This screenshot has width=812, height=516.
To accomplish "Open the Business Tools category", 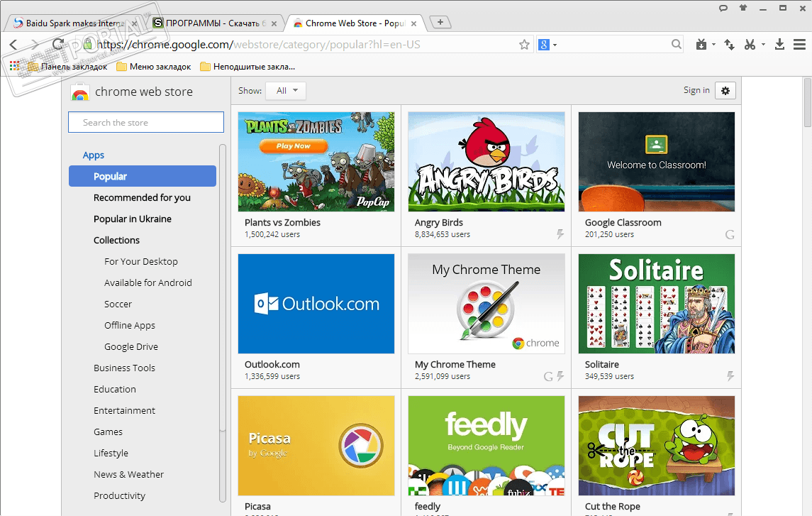I will tap(124, 368).
